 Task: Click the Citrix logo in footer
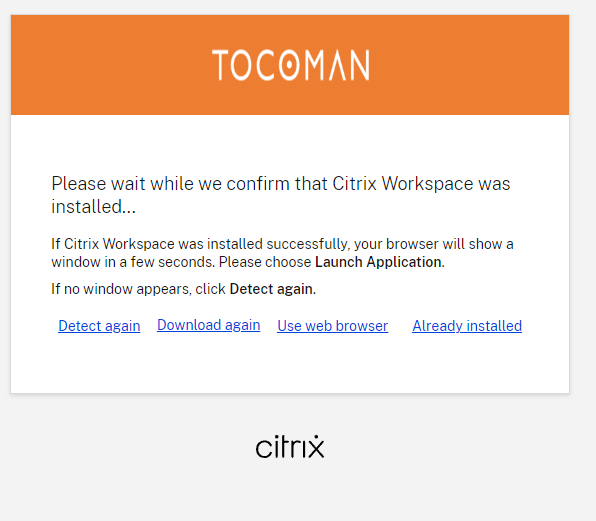290,447
